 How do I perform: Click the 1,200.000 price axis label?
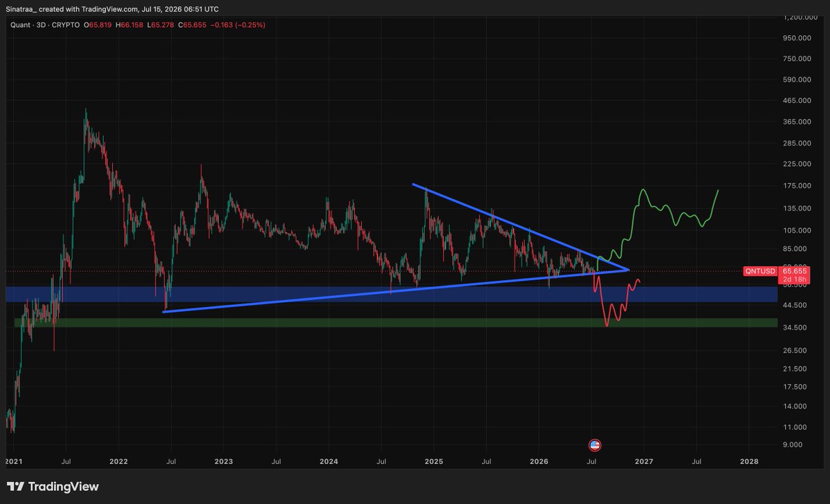click(802, 17)
